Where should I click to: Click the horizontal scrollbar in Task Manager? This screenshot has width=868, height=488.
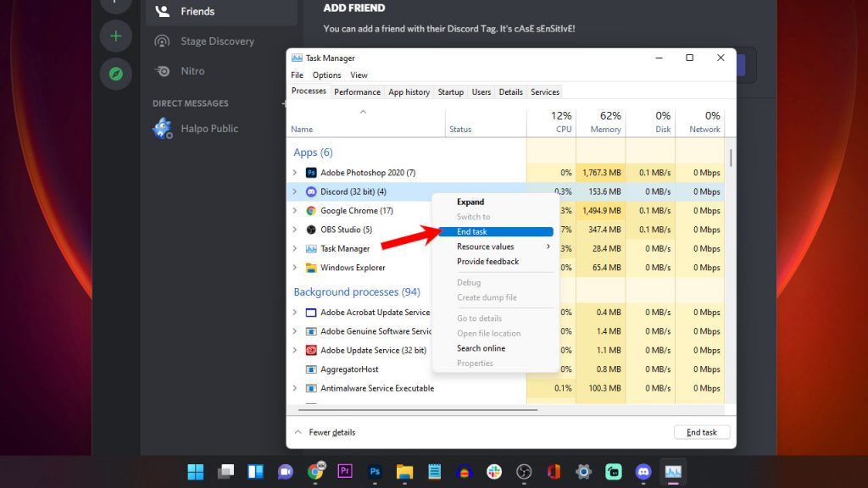pyautogui.click(x=418, y=410)
